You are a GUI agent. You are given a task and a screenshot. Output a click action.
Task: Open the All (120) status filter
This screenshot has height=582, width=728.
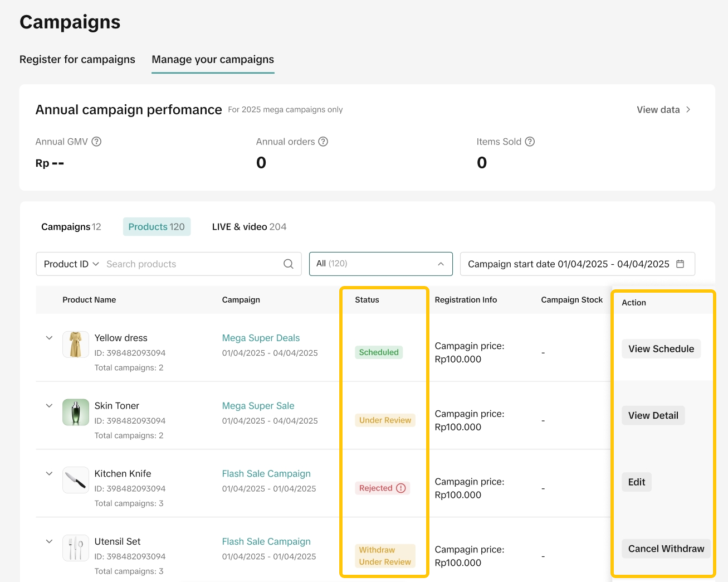[x=380, y=264]
